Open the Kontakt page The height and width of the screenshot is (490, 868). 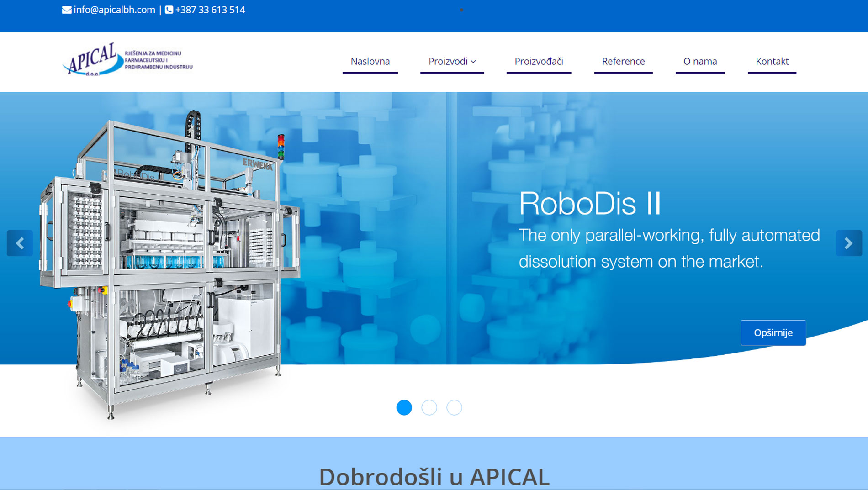click(x=772, y=61)
